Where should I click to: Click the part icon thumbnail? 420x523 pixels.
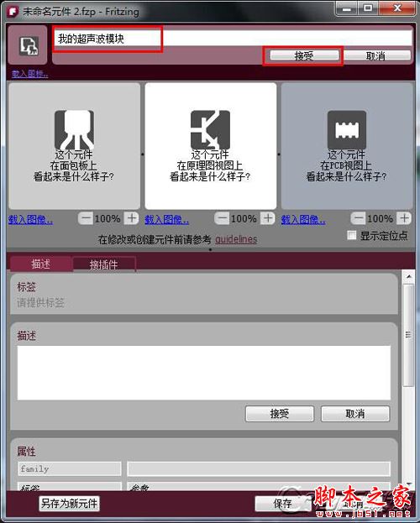tap(28, 44)
